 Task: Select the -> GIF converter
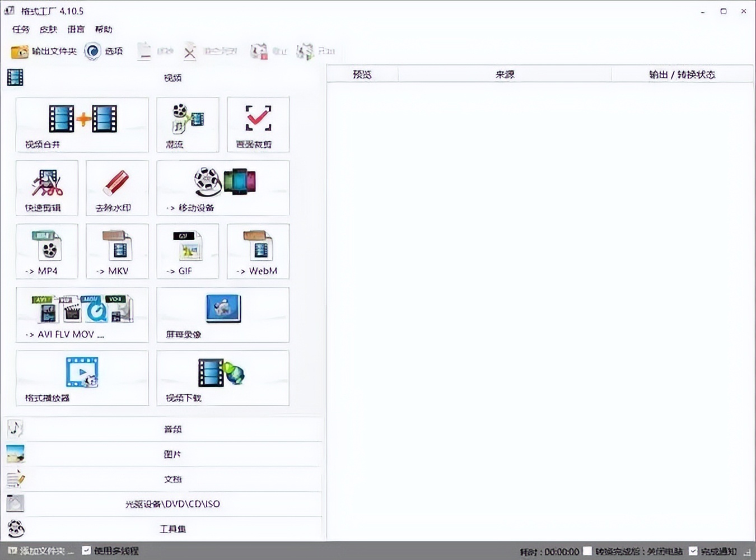pyautogui.click(x=187, y=251)
